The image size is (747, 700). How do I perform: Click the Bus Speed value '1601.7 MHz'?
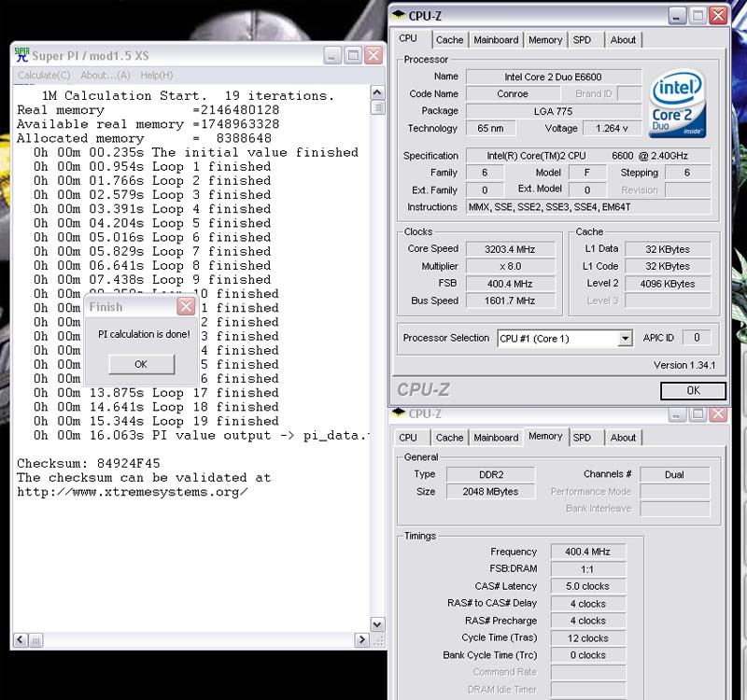(x=510, y=301)
